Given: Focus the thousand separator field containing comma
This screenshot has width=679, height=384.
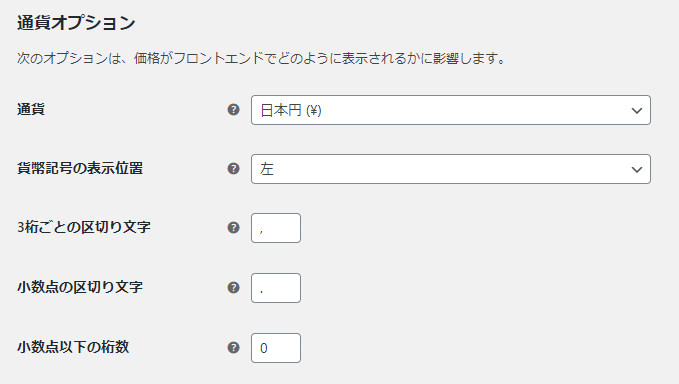Looking at the screenshot, I should pos(276,228).
